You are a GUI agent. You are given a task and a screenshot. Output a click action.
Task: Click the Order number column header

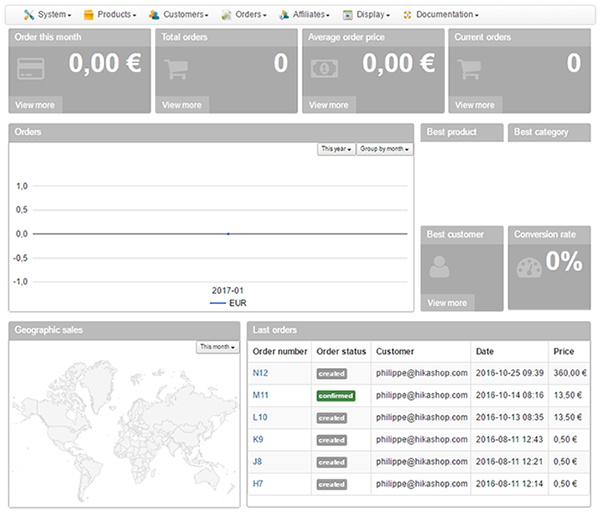click(280, 351)
